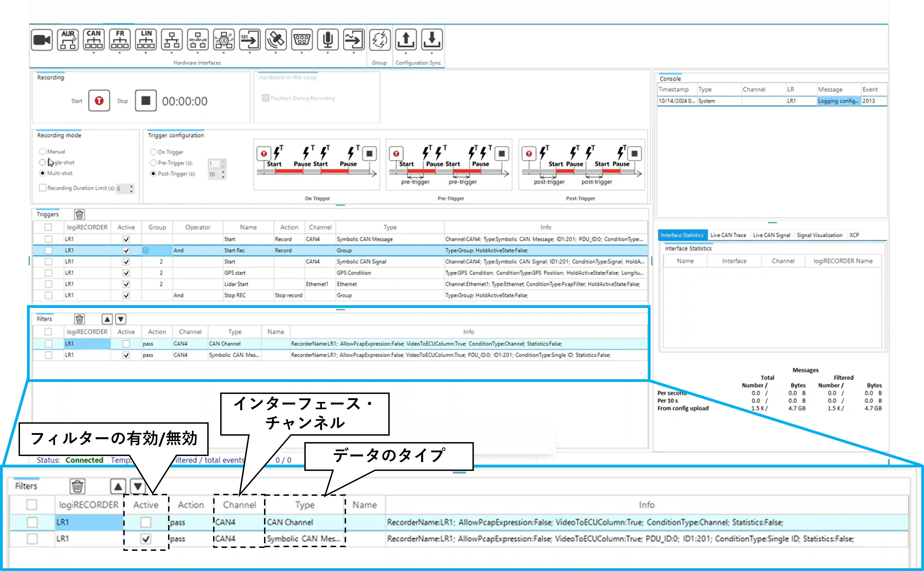
Task: Open the microphone audio interface
Action: (x=328, y=39)
